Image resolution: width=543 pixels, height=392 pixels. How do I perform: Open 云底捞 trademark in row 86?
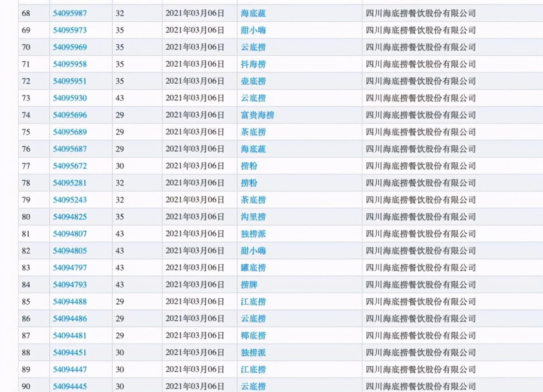click(x=253, y=319)
